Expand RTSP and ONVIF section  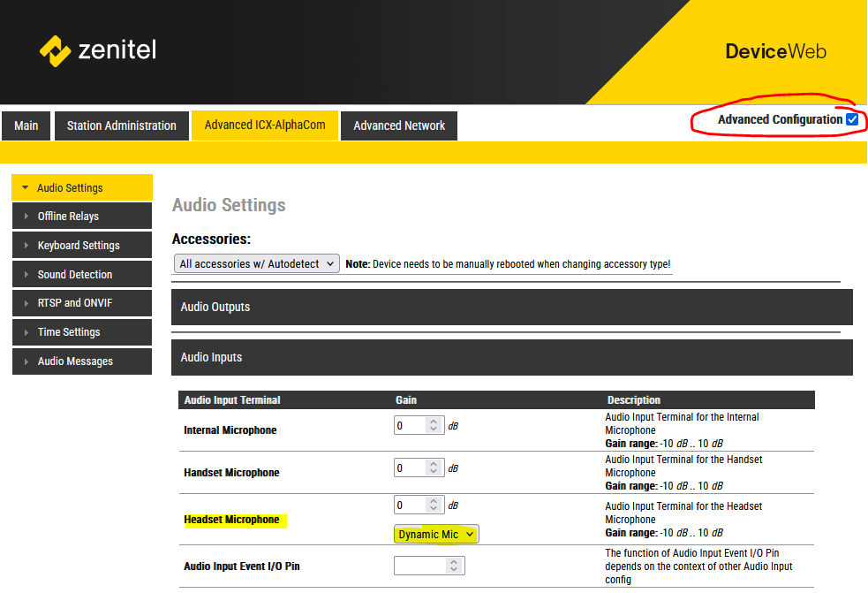[x=81, y=303]
